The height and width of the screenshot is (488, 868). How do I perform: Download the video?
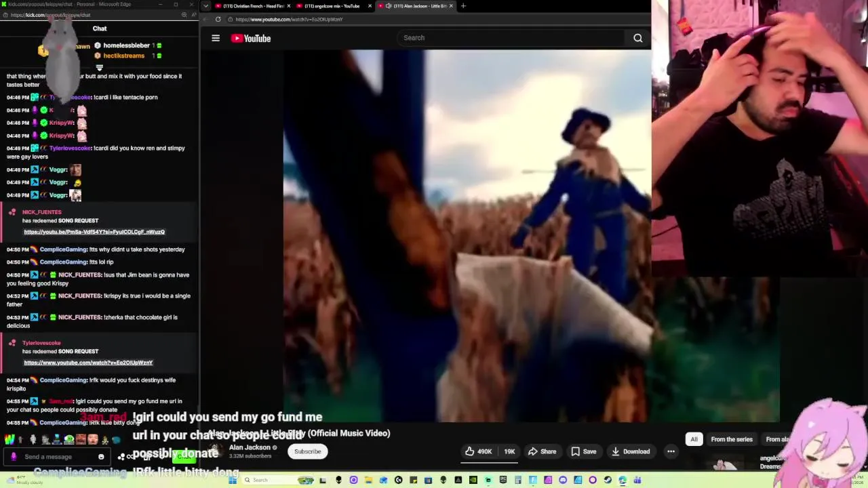click(x=631, y=451)
